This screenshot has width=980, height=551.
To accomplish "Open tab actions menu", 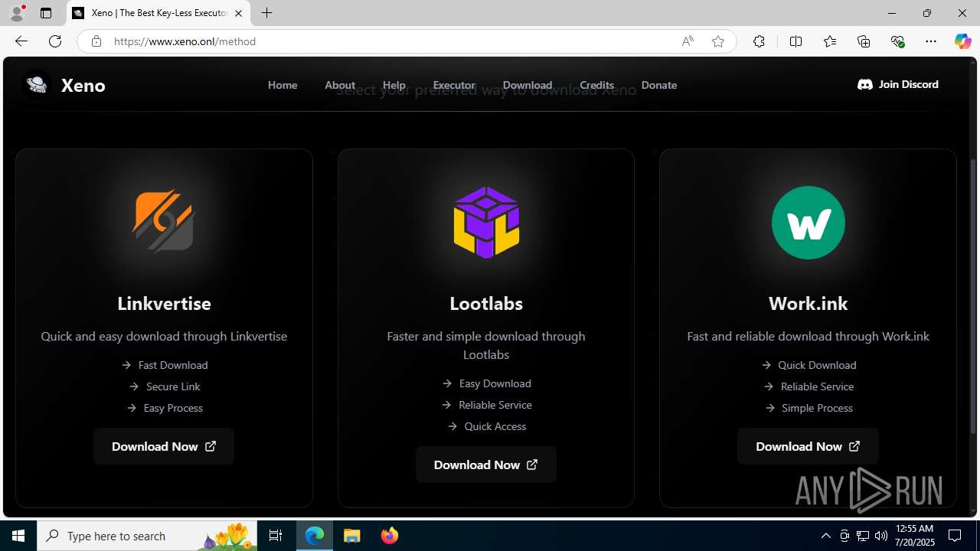I will [x=46, y=13].
